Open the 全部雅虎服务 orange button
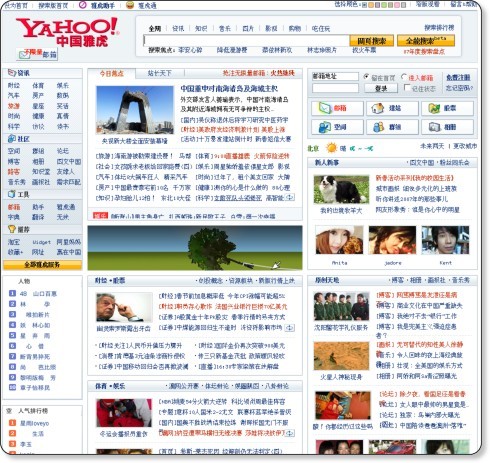 (42, 265)
